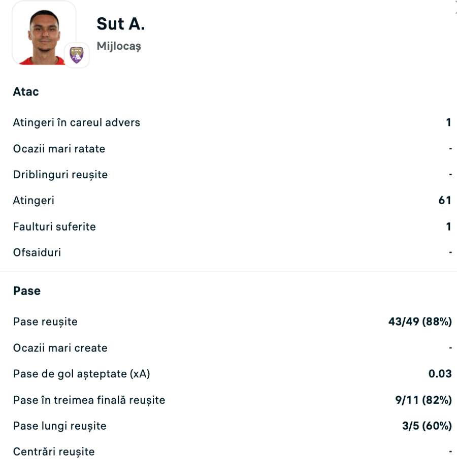Click the 0.03 xA value
Image resolution: width=457 pixels, height=476 pixels.
click(440, 374)
